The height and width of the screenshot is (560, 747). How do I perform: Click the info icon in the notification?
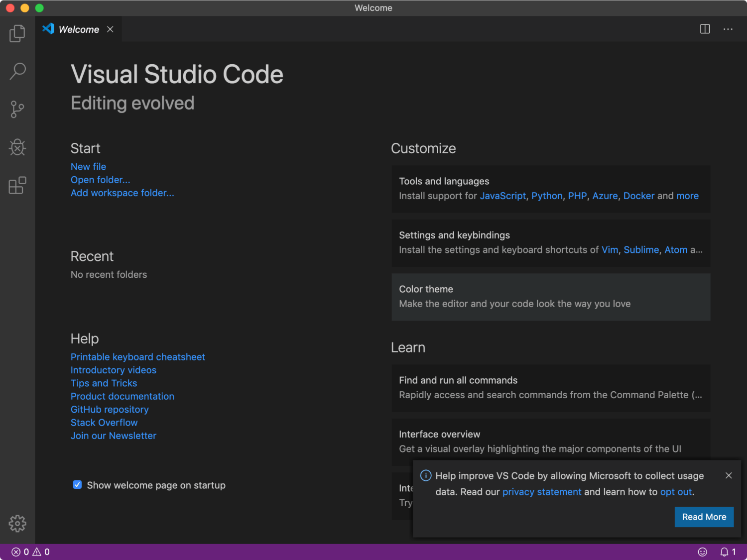(426, 475)
